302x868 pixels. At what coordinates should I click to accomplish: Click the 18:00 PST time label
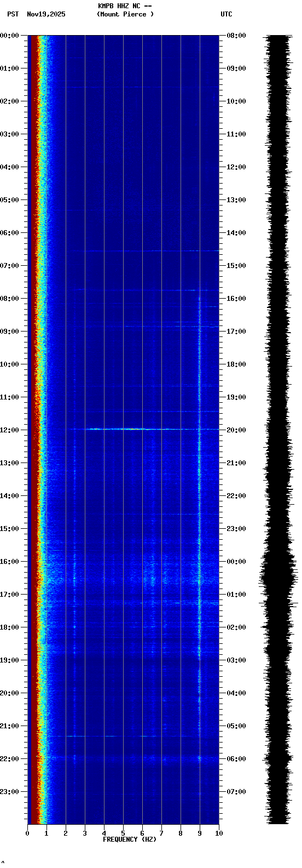9,627
